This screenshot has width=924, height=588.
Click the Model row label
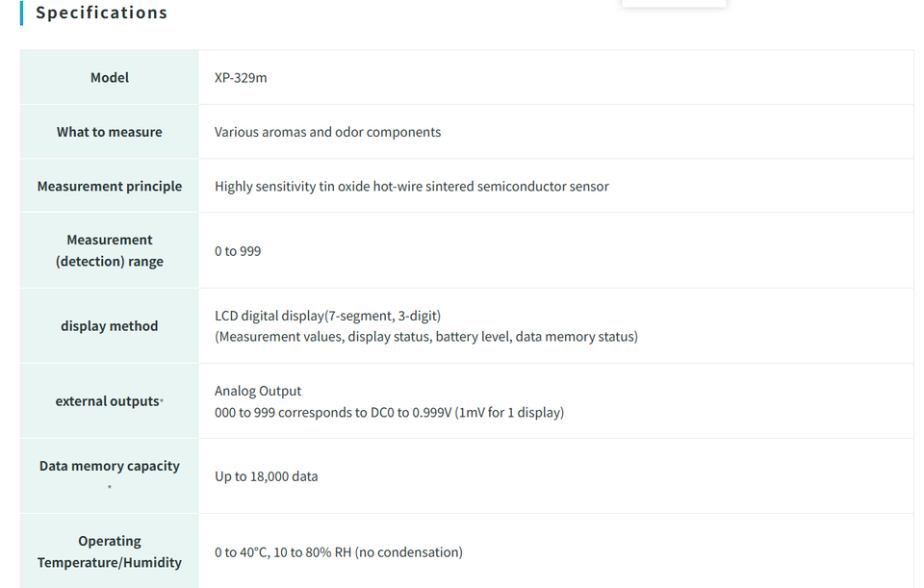click(110, 78)
